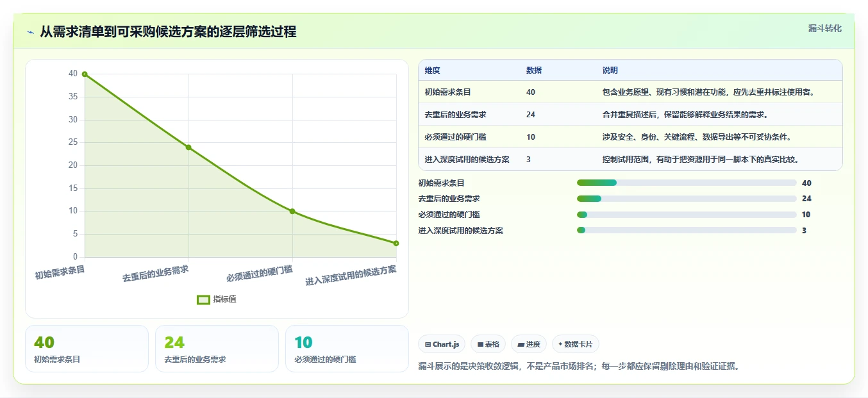Click the footer note starting 漏斗展示的是
This screenshot has width=868, height=398.
point(578,367)
